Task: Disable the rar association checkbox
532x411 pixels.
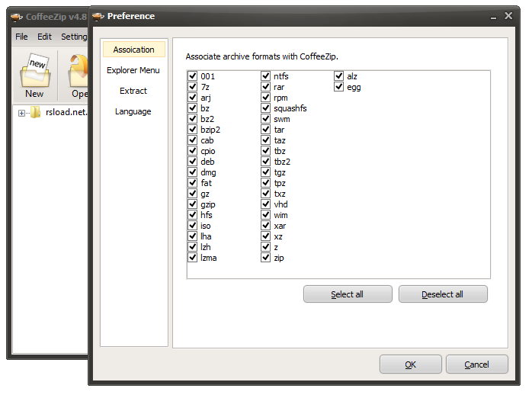Action: [266, 86]
